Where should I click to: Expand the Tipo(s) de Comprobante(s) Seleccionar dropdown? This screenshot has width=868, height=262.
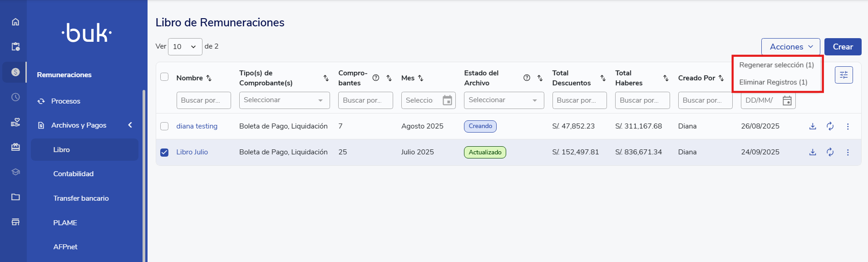point(284,100)
